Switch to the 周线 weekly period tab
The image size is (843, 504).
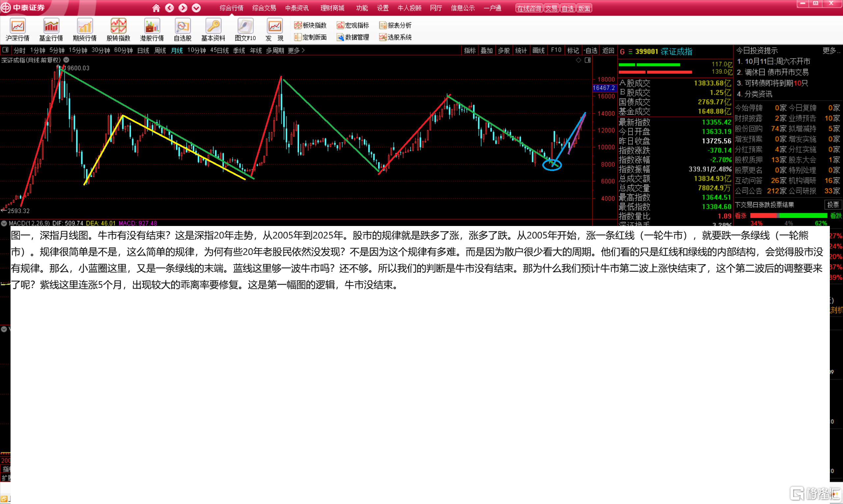tap(160, 50)
